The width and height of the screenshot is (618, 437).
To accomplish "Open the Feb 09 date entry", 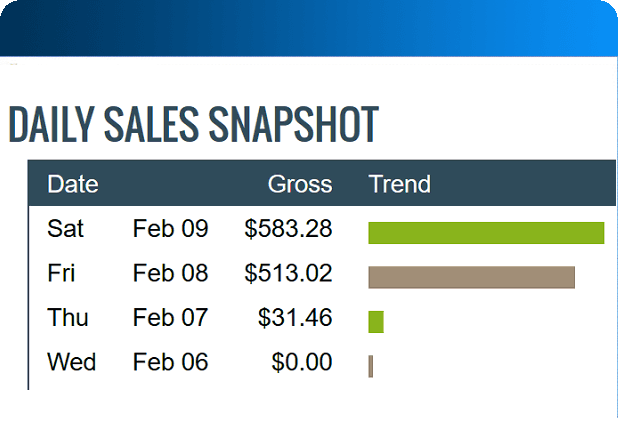I will (x=170, y=229).
